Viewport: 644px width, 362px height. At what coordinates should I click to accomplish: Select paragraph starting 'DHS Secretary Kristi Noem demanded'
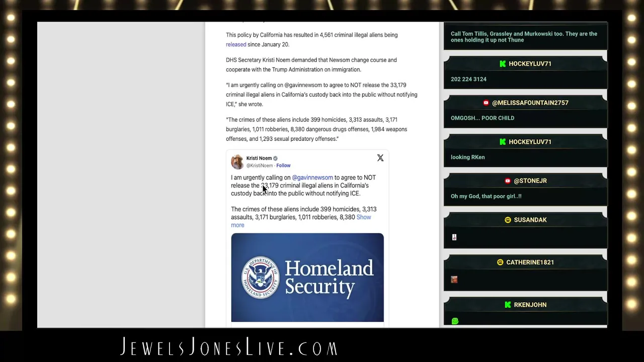pos(311,65)
